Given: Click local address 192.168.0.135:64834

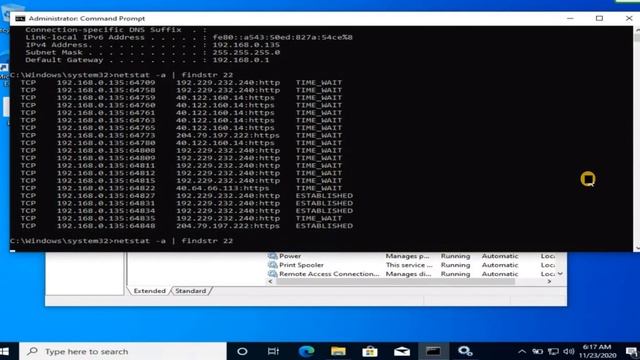Looking at the screenshot, I should (x=106, y=211).
